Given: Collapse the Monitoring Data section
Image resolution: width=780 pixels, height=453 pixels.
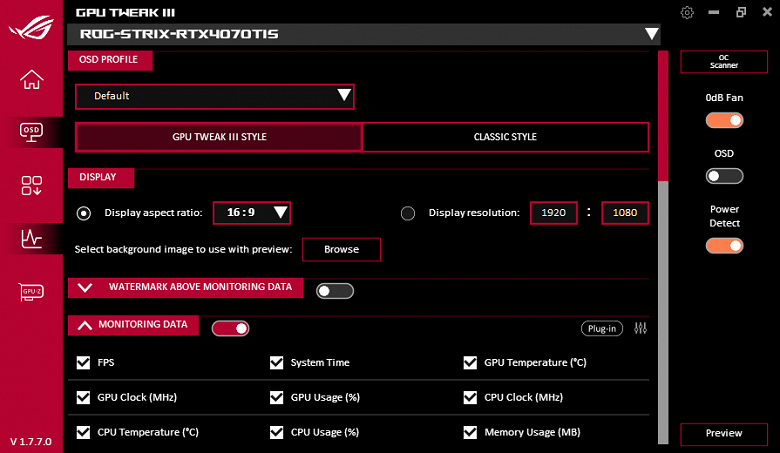Looking at the screenshot, I should pos(85,325).
